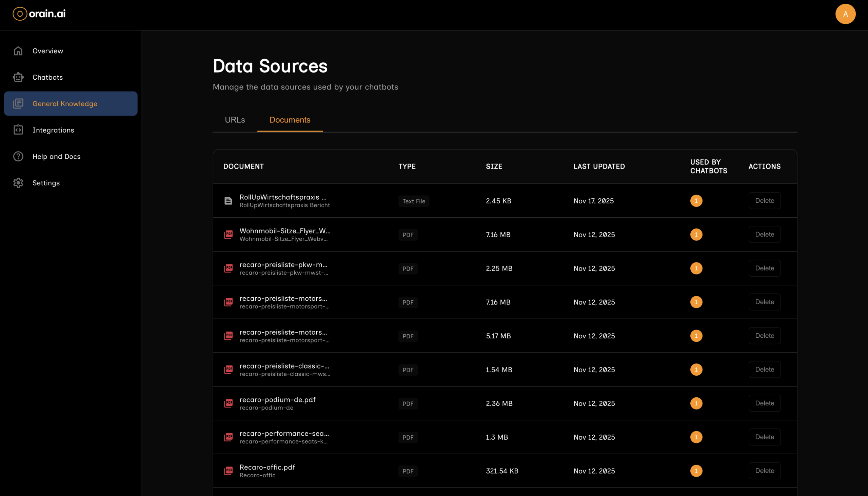Click the Last Updated column header

pyautogui.click(x=599, y=166)
